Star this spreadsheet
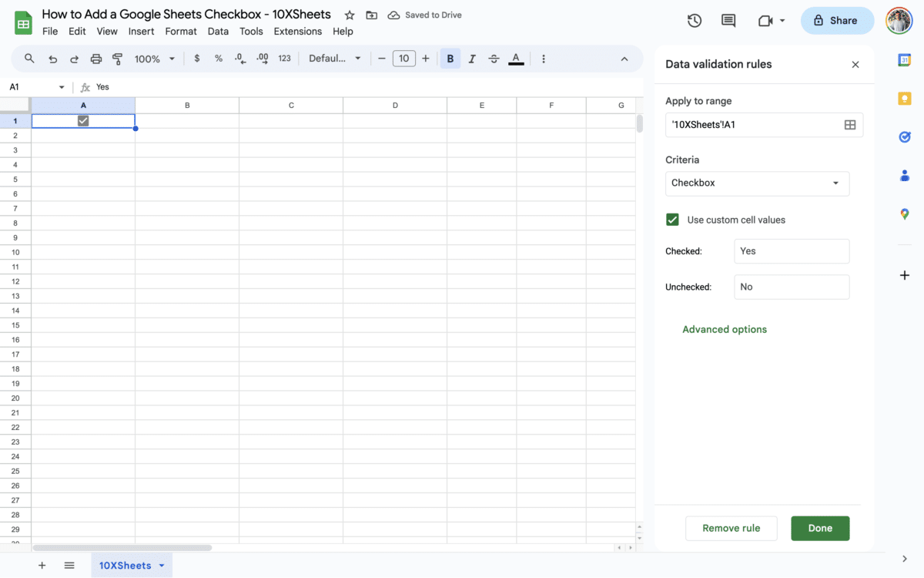This screenshot has height=578, width=924. click(349, 14)
